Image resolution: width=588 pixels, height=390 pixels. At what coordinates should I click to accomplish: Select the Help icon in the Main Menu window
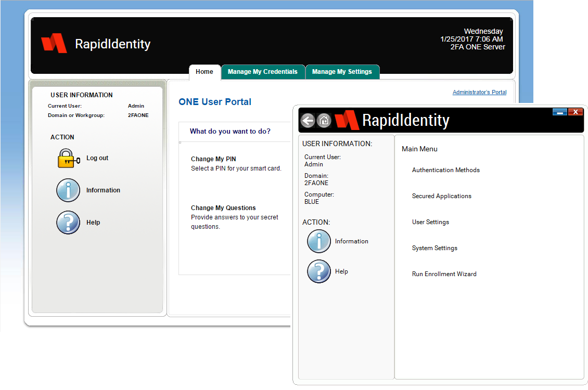click(319, 271)
